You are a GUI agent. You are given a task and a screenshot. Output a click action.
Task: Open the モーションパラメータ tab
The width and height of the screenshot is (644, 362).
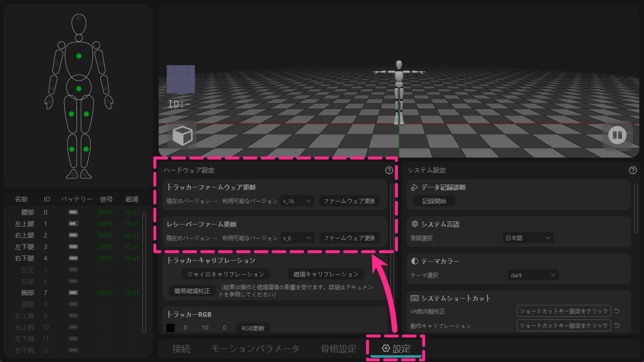pyautogui.click(x=255, y=349)
